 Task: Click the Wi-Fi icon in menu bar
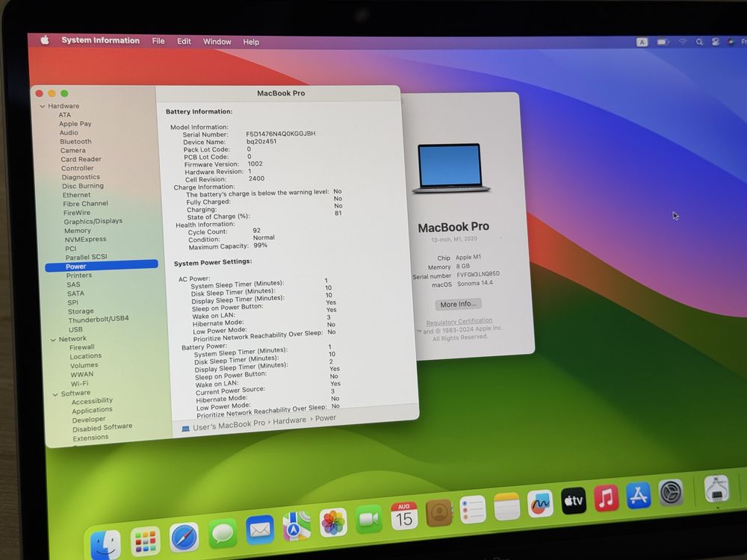coord(682,42)
